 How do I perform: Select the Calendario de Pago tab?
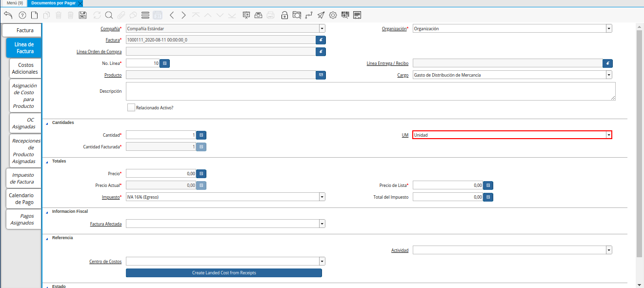[21, 199]
